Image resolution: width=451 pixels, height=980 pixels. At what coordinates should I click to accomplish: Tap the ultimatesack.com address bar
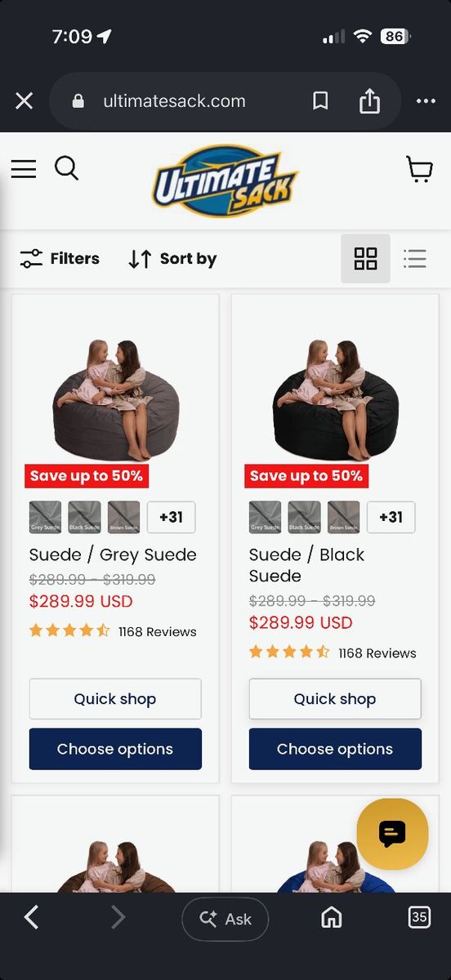(173, 101)
